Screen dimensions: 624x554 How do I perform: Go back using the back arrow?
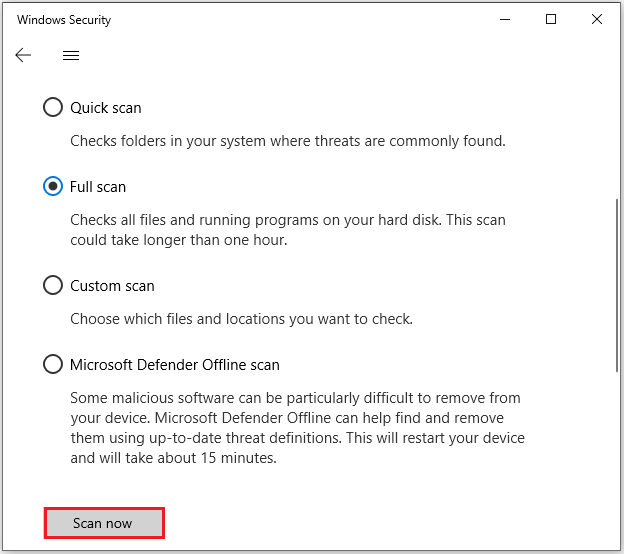pos(24,56)
